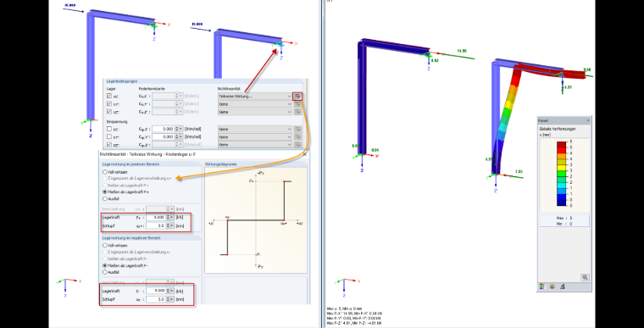Click Cφ,X spring constant input field
This screenshot has height=328, width=644.
(x=164, y=129)
